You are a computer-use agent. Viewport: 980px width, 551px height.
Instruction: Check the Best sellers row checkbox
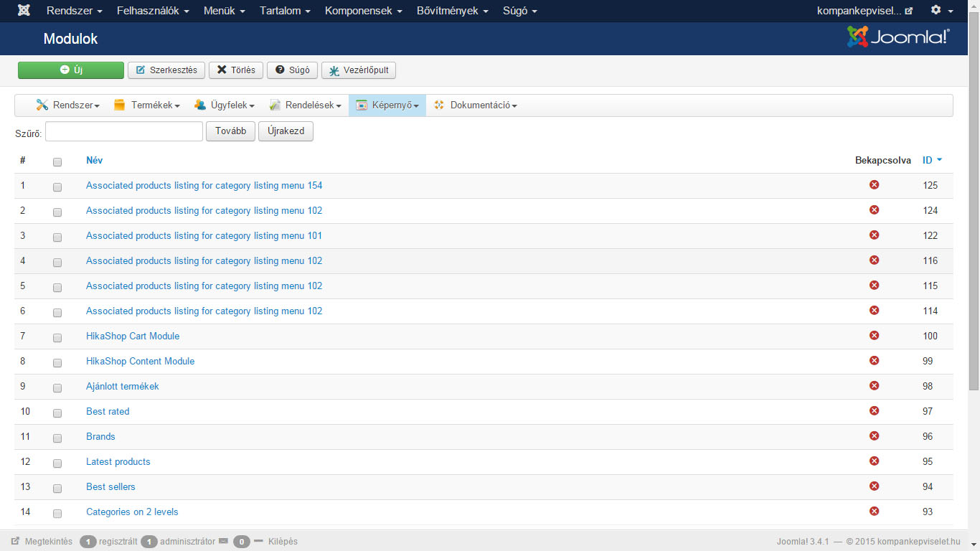[57, 489]
